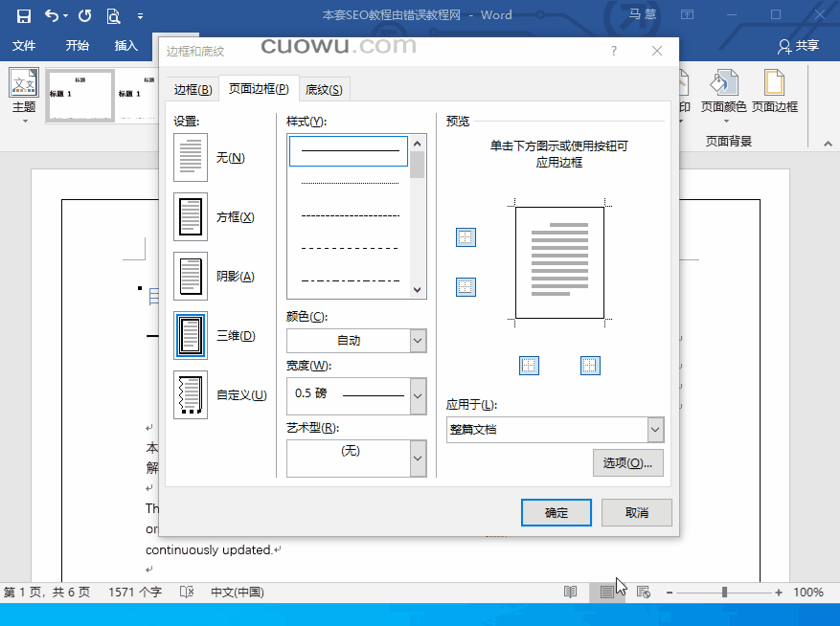Open the 艺术型 art border dropdown

click(418, 458)
